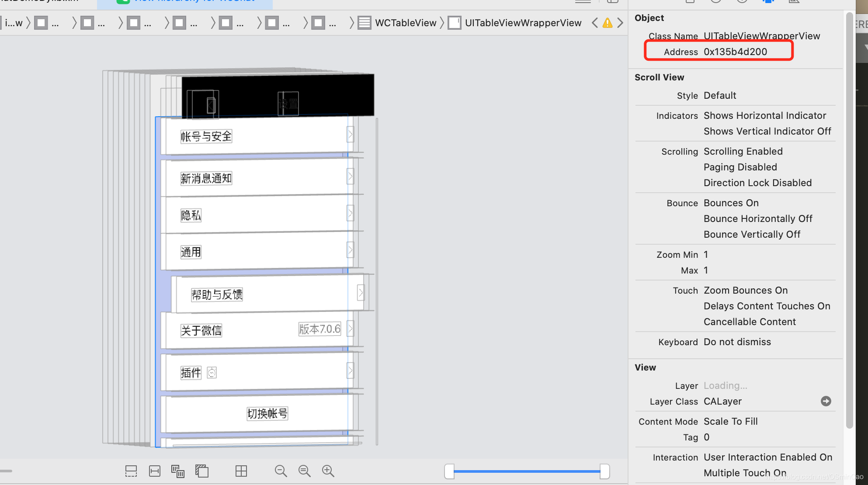Open Layer Class CALayer detail arrow

pyautogui.click(x=826, y=401)
